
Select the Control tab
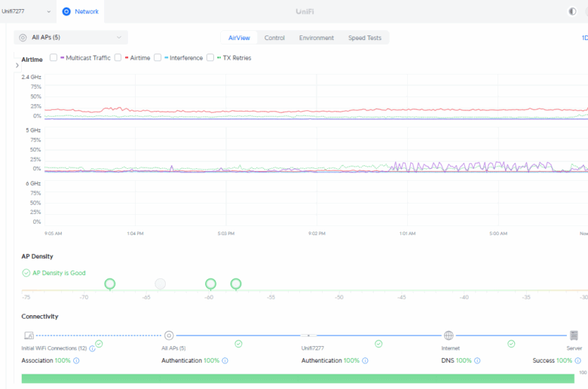tap(274, 38)
